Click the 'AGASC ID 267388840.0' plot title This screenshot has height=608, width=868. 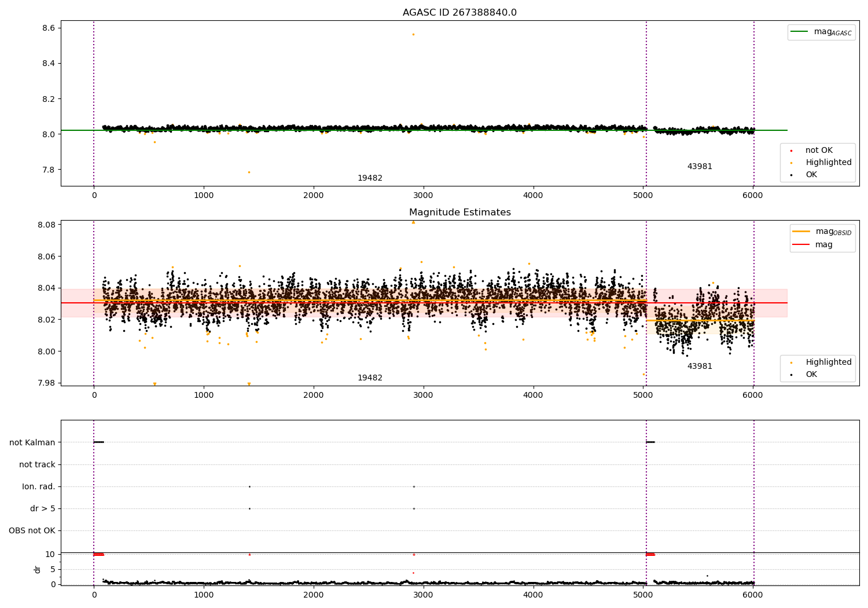point(459,13)
